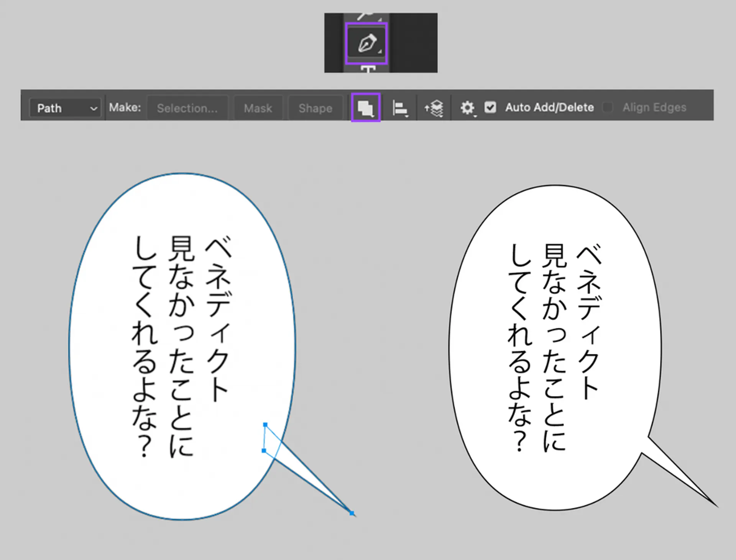Click vertical Japanese text in left bubble
The width and height of the screenshot is (736, 560).
point(182,345)
